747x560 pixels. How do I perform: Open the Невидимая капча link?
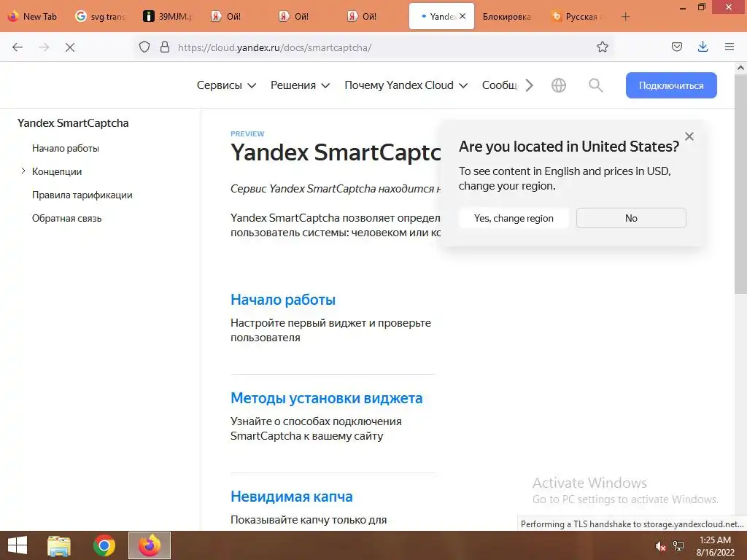pos(292,496)
